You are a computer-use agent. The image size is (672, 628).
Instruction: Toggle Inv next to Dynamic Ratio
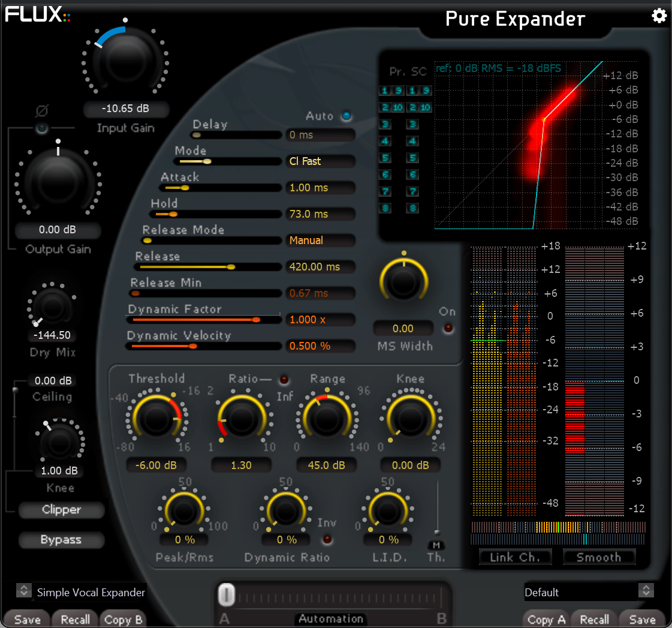tap(327, 540)
